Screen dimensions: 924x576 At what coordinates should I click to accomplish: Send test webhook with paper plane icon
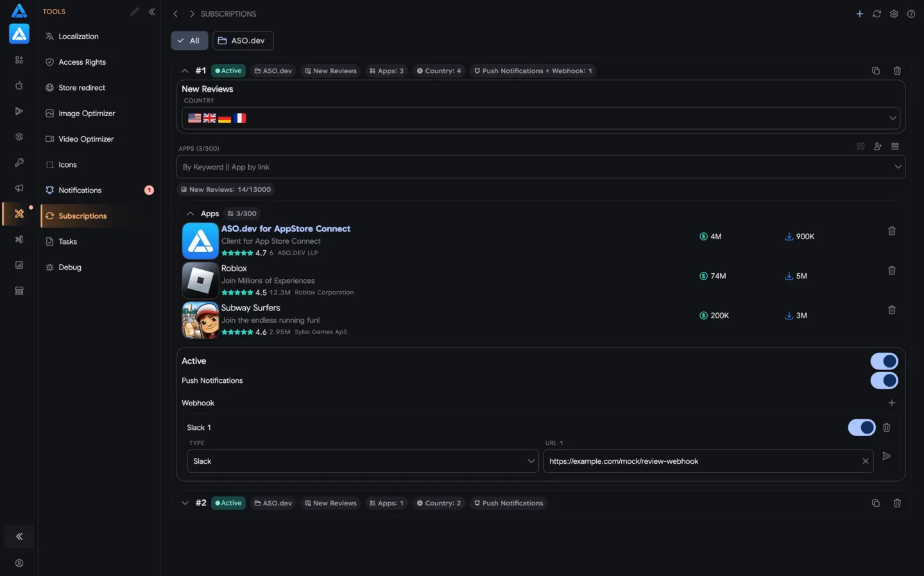pyautogui.click(x=887, y=456)
